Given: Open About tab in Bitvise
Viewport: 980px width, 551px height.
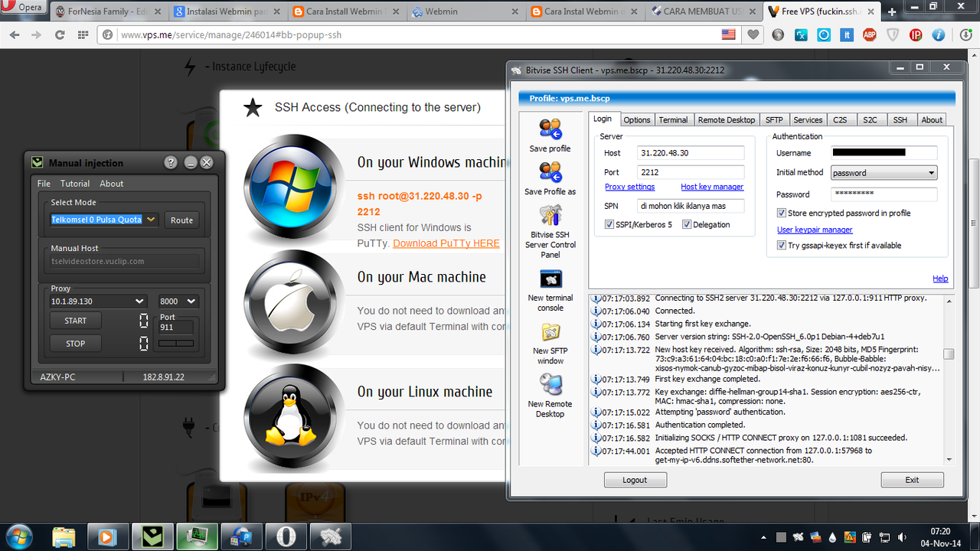Looking at the screenshot, I should pos(932,119).
